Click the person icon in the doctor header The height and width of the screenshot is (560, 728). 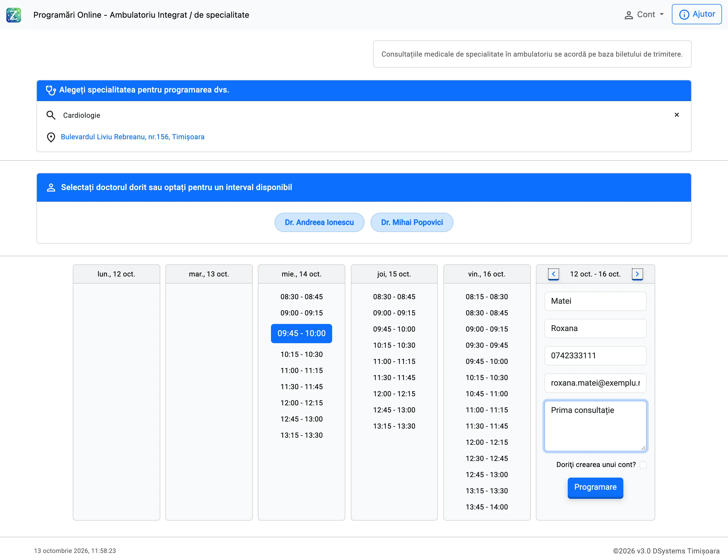coord(51,187)
